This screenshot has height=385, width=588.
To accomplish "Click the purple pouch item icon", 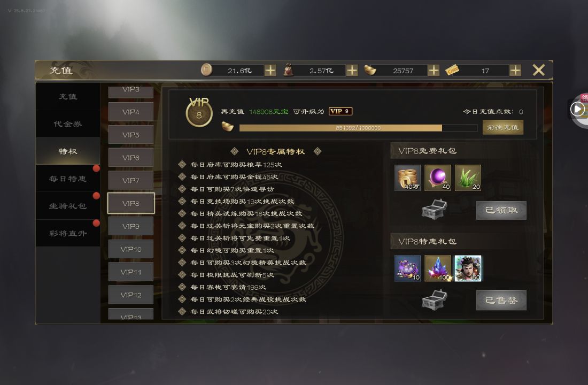I will click(x=408, y=268).
